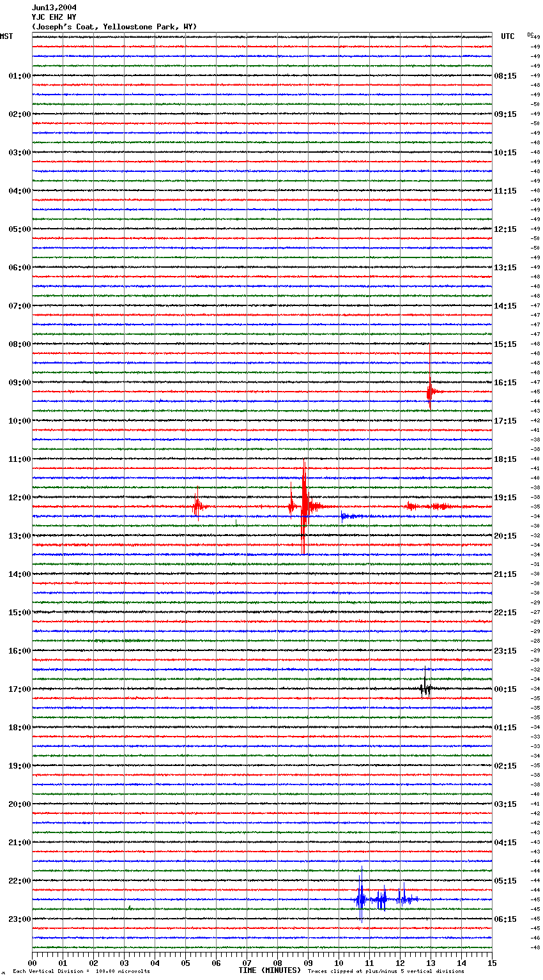The height and width of the screenshot is (980, 543).
Task: Select the DC column header
Action: click(530, 34)
